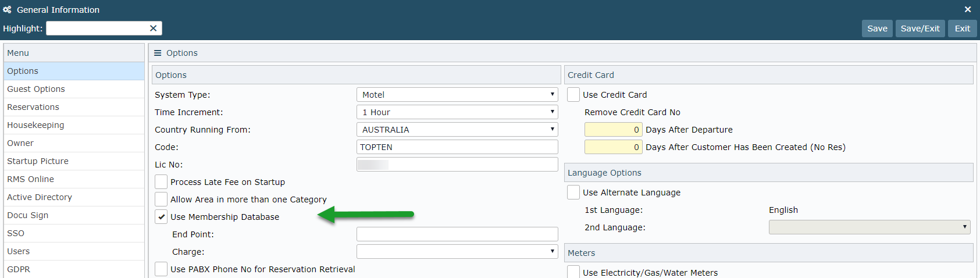Click the Exit button
Screen dimensions: 980x278
point(962,28)
